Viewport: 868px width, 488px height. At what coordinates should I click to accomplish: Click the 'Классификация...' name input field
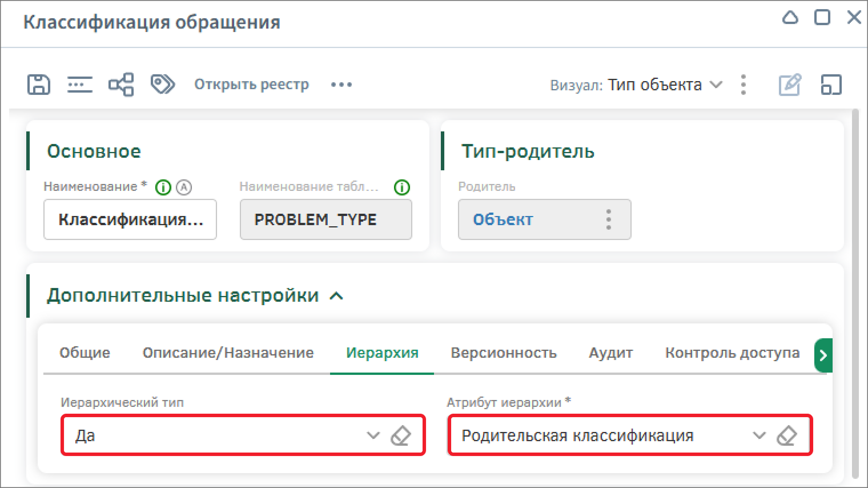(x=130, y=219)
